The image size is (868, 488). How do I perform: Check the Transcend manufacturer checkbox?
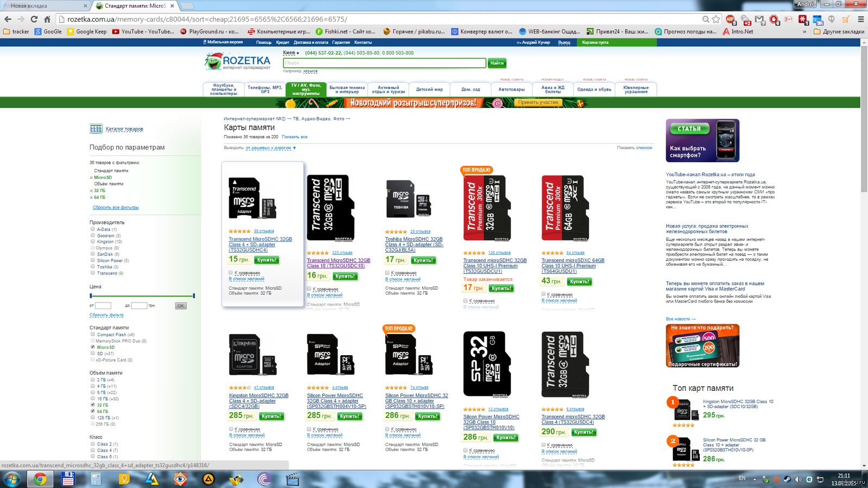tap(93, 273)
